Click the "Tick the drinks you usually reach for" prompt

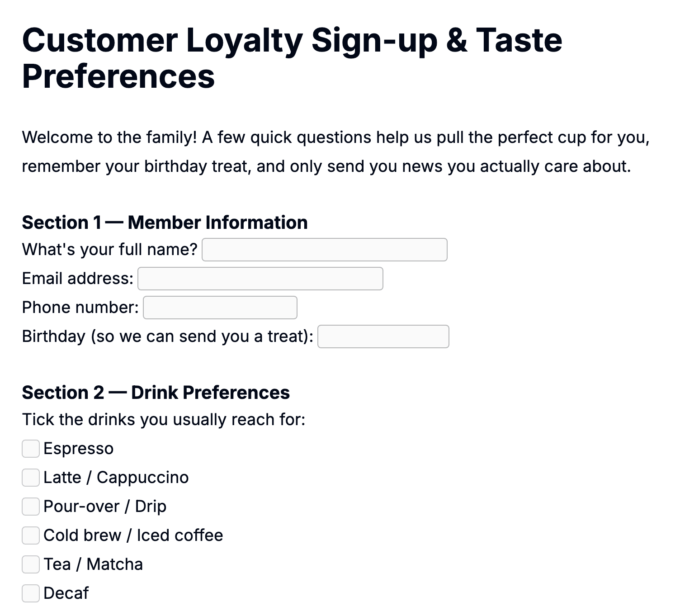(x=164, y=420)
